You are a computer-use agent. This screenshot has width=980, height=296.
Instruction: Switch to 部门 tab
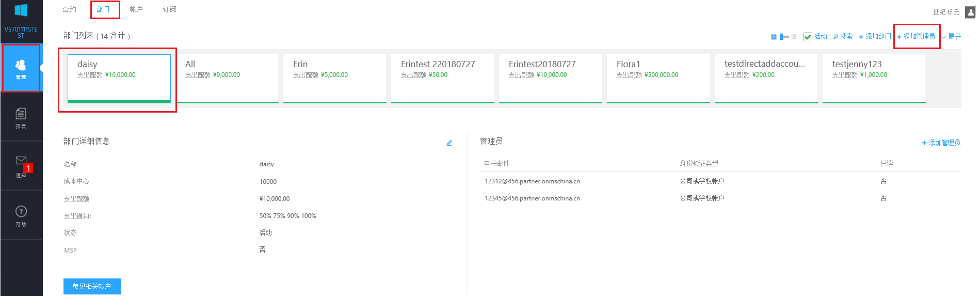pos(103,9)
